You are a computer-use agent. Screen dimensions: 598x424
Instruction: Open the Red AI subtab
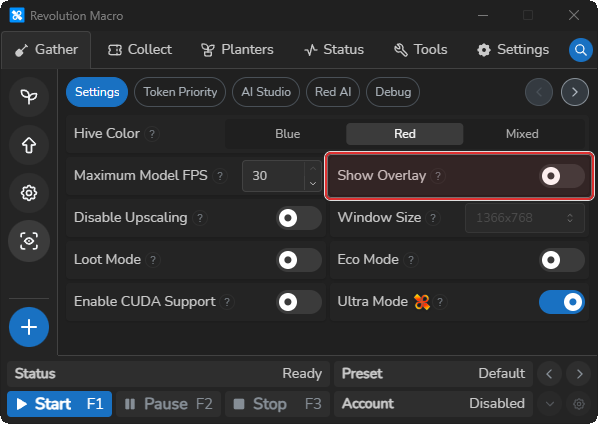(x=333, y=92)
